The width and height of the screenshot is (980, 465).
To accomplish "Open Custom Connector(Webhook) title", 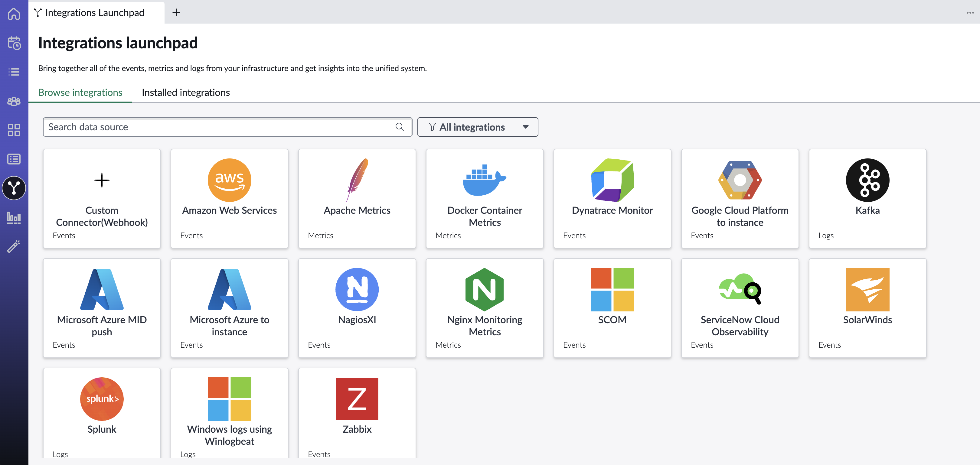I will tap(102, 216).
